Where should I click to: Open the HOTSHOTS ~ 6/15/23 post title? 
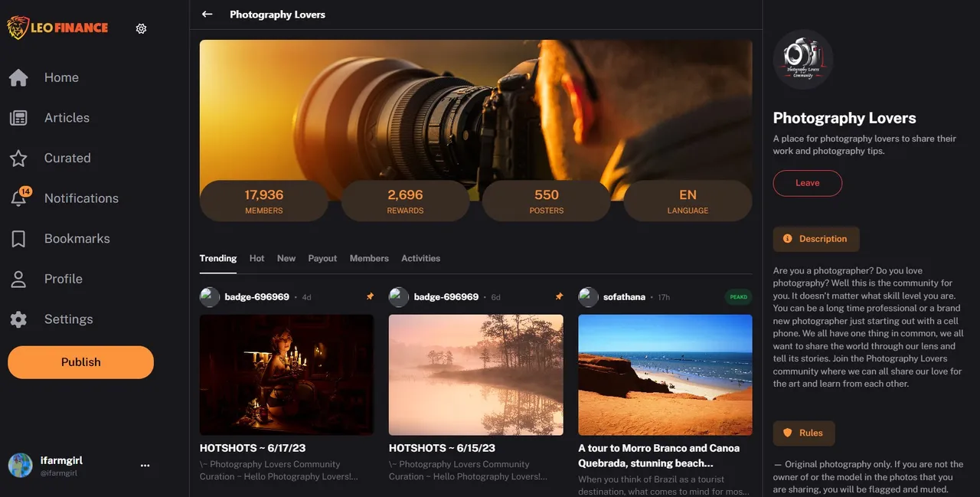pos(442,448)
